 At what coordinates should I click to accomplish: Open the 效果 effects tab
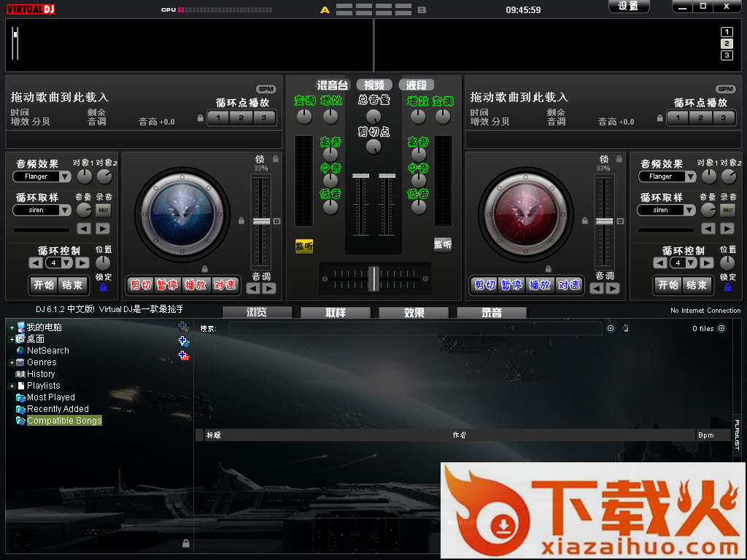point(414,312)
